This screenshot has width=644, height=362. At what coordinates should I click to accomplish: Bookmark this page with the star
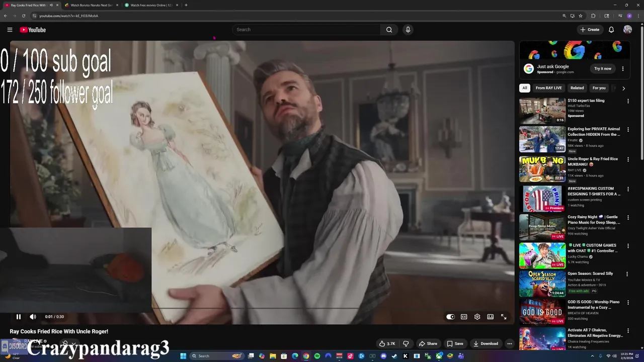pos(580,16)
